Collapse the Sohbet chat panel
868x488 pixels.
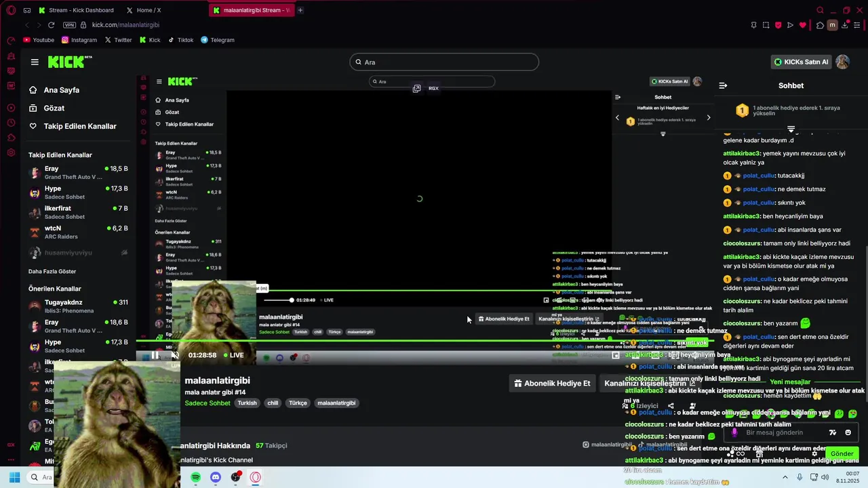(x=723, y=85)
